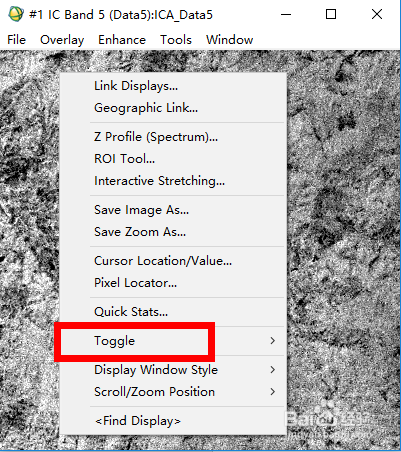Click the ENVI globe icon in title bar
The image size is (401, 452).
pos(16,14)
